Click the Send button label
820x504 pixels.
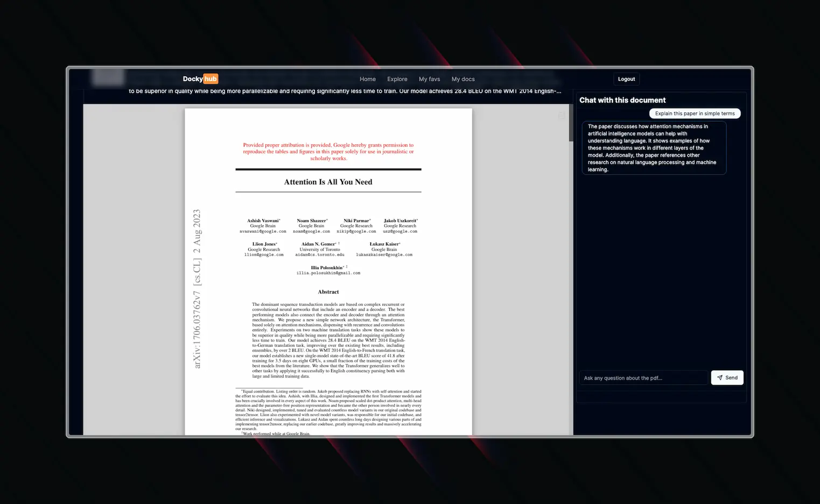731,377
